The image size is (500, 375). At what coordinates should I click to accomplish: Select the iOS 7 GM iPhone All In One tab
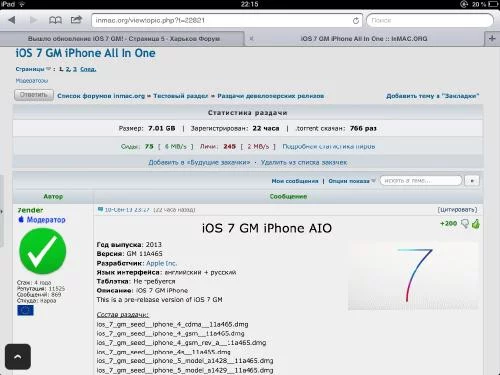click(x=364, y=39)
